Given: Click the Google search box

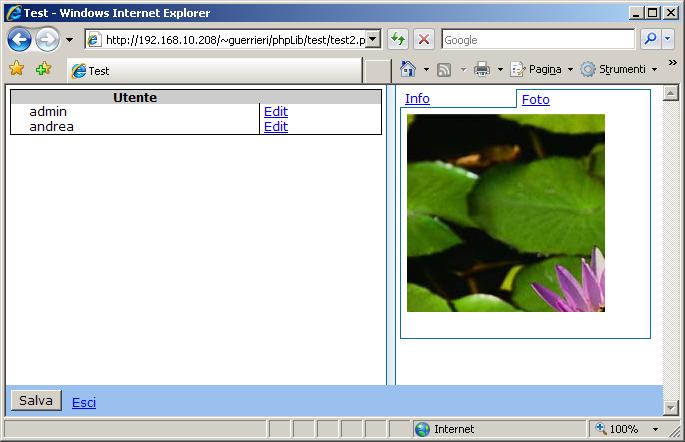Looking at the screenshot, I should click(x=538, y=40).
